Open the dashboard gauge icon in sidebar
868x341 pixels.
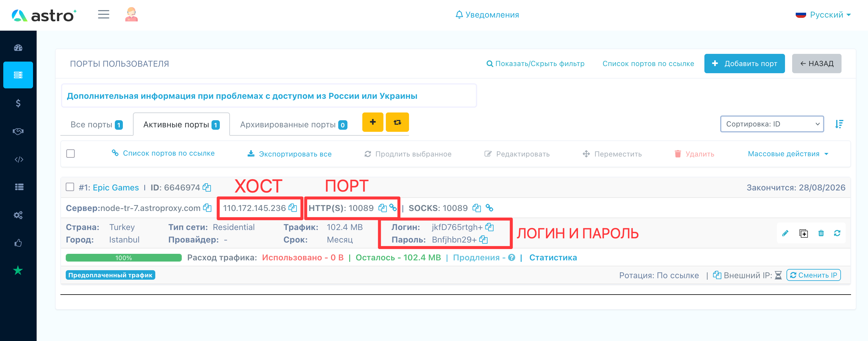click(x=18, y=48)
